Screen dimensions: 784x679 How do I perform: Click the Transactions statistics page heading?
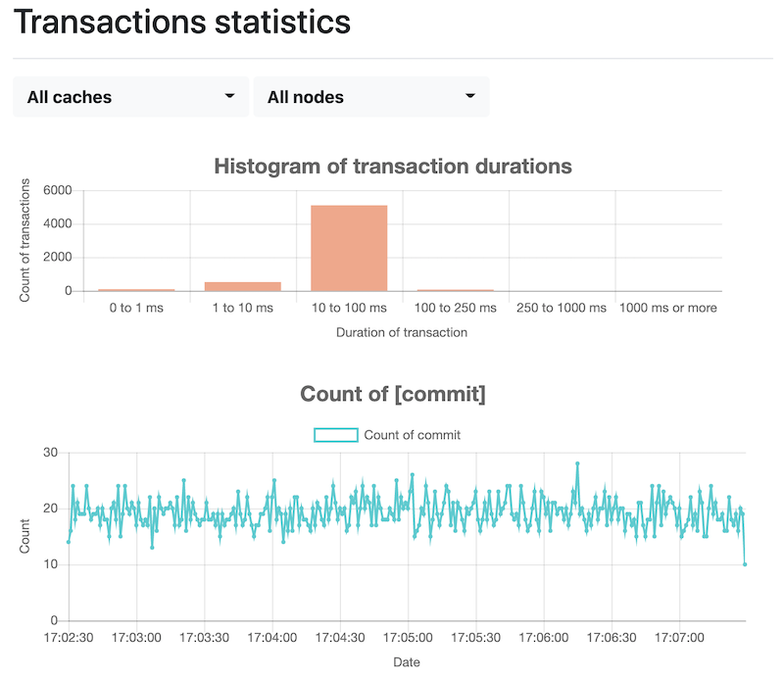point(182,23)
